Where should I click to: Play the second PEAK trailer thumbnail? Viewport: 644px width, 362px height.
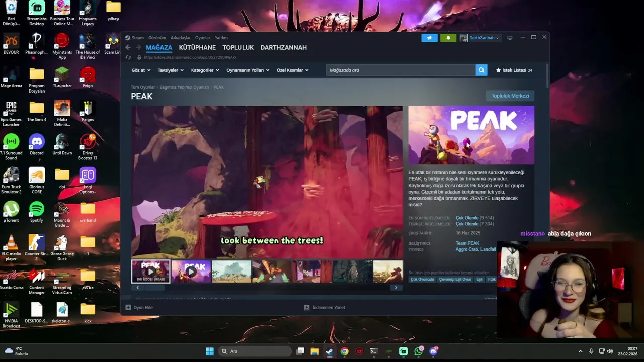pos(191,271)
